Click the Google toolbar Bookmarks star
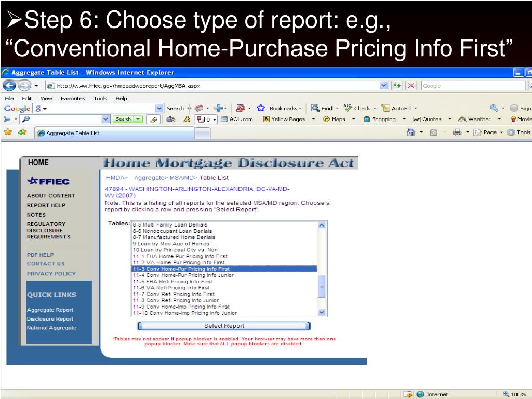The image size is (532, 399). pos(261,108)
